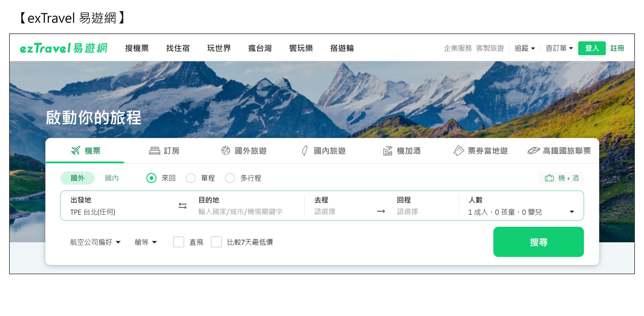Click the green 搜尋 search button
Viewport: 644px width, 316px height.
click(538, 242)
